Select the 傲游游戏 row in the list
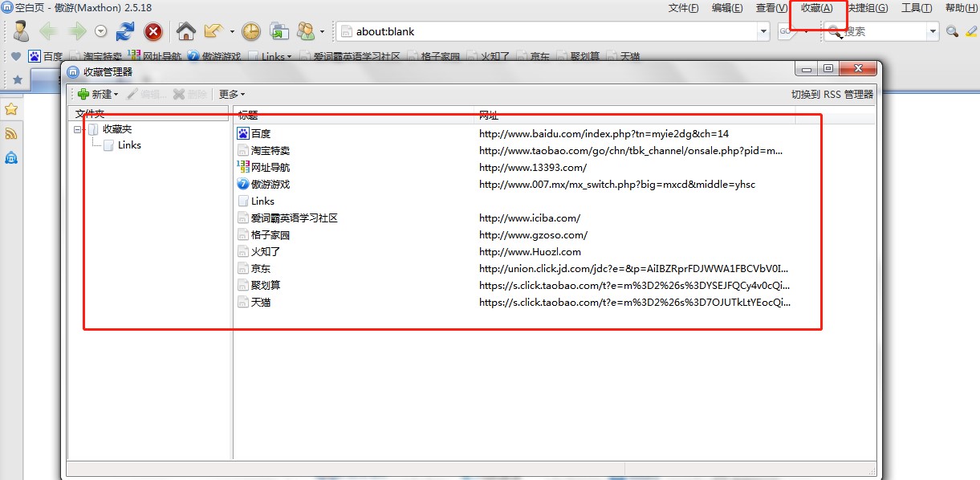 554,184
